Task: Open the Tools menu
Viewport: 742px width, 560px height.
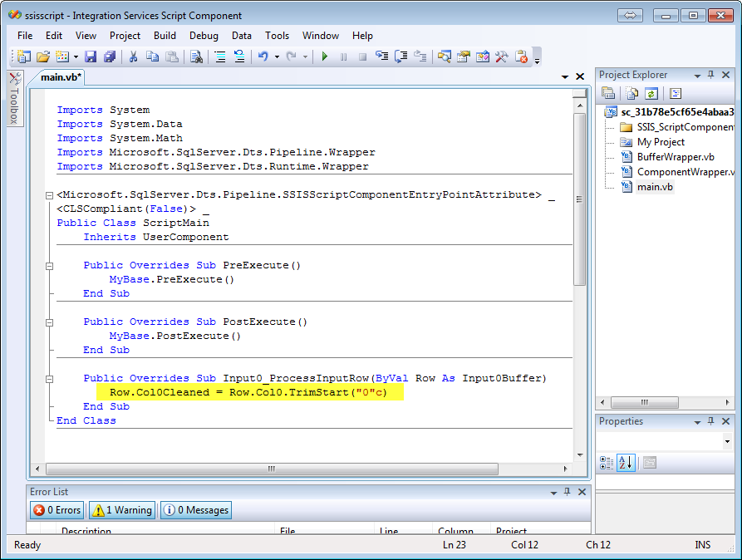Action: pos(277,36)
